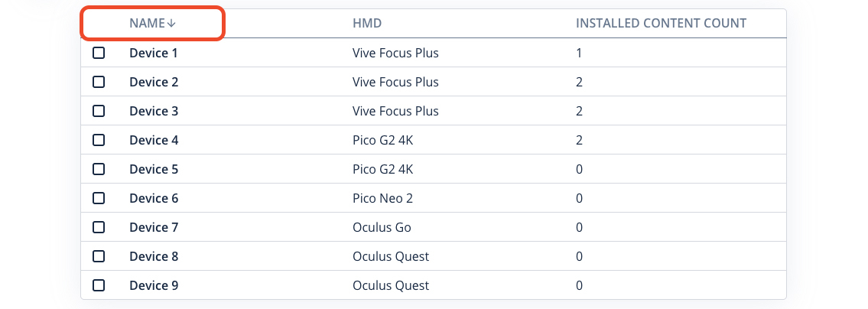
Task: Enable the Device 4 row checkbox
Action: click(x=99, y=140)
